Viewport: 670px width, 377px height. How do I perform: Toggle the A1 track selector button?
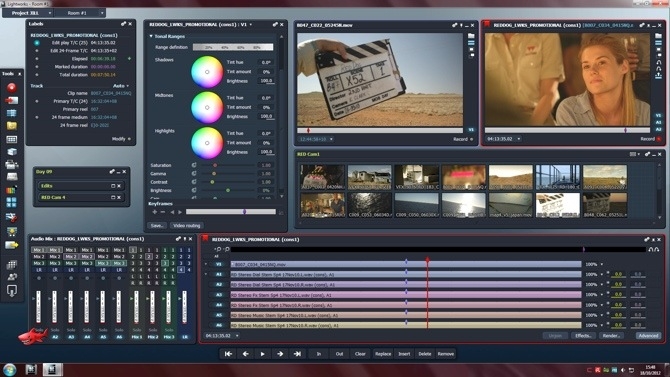point(219,274)
